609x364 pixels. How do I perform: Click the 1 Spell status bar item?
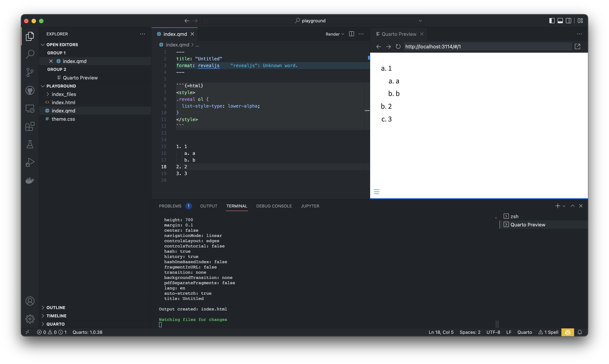click(x=548, y=332)
